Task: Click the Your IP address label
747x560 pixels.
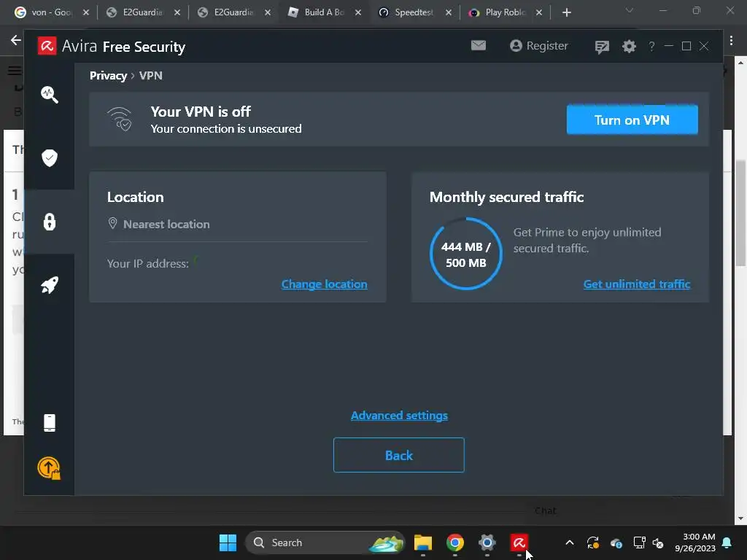Action: 147,264
